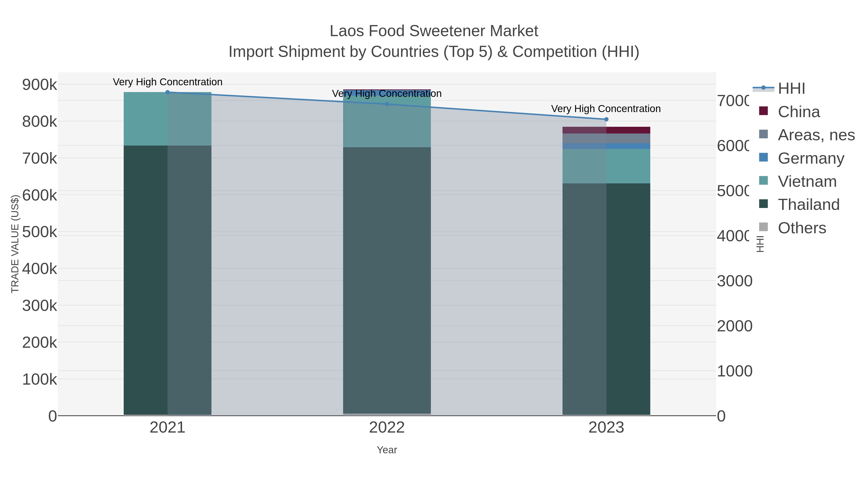Click the China maroon legend swatch
This screenshot has width=868, height=488.
pos(764,111)
